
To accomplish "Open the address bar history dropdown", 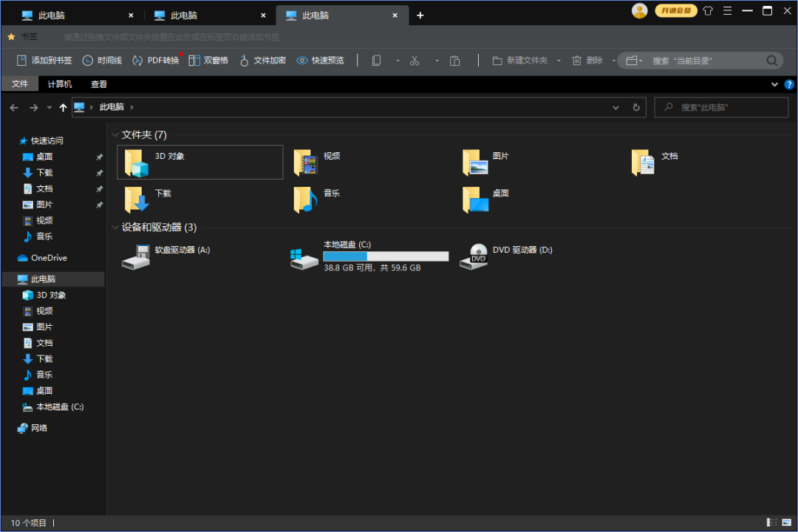I will [616, 108].
